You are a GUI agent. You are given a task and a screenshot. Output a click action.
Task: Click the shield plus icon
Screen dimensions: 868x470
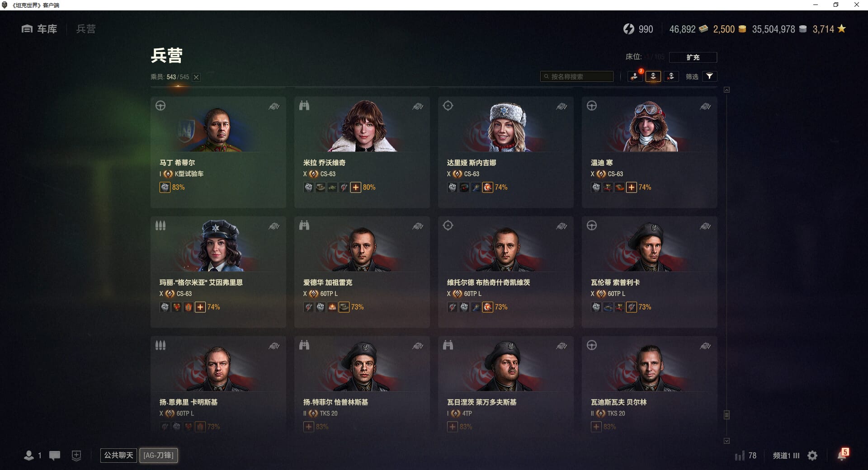(x=76, y=456)
